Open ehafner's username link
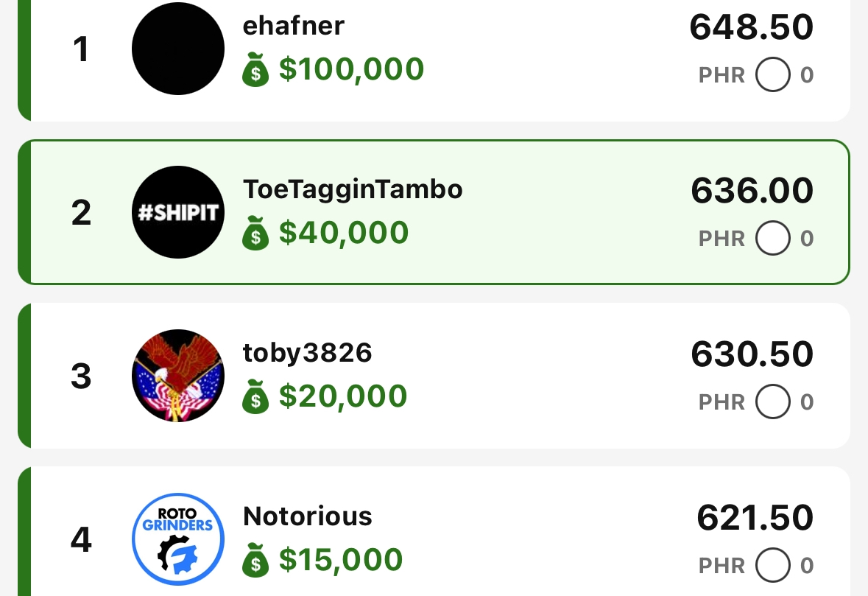This screenshot has width=868, height=596. pos(293,26)
